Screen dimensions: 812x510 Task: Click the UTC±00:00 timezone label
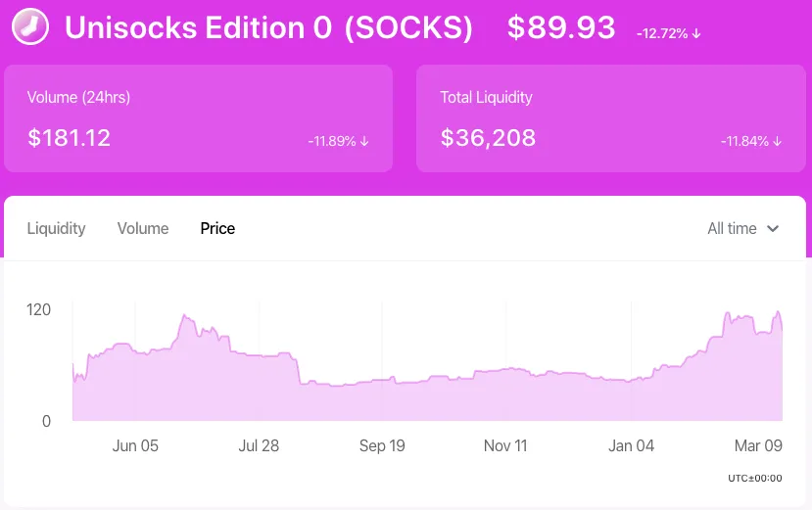coord(755,478)
